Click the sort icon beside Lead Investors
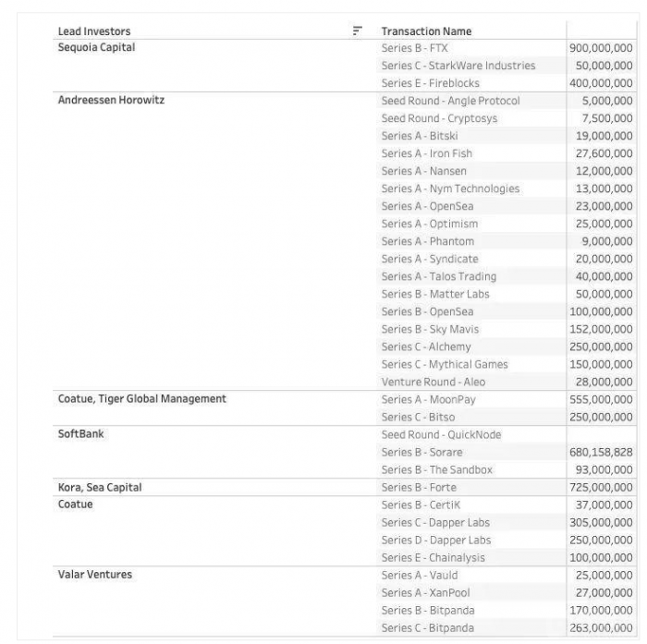This screenshot has height=644, width=647. pyautogui.click(x=358, y=30)
